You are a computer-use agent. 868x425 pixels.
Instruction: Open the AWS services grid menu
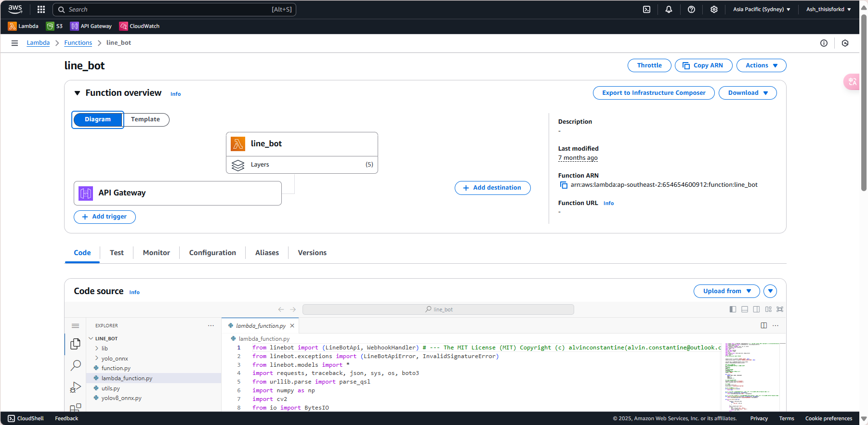41,9
